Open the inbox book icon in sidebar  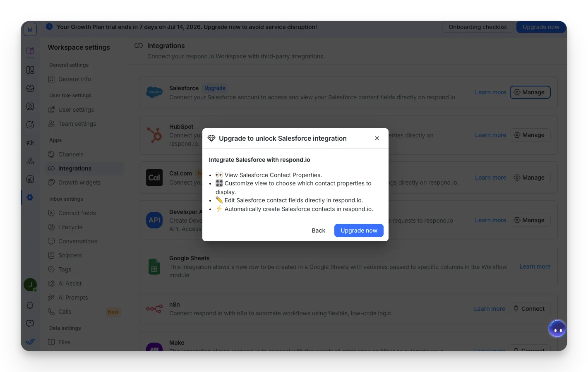[30, 51]
